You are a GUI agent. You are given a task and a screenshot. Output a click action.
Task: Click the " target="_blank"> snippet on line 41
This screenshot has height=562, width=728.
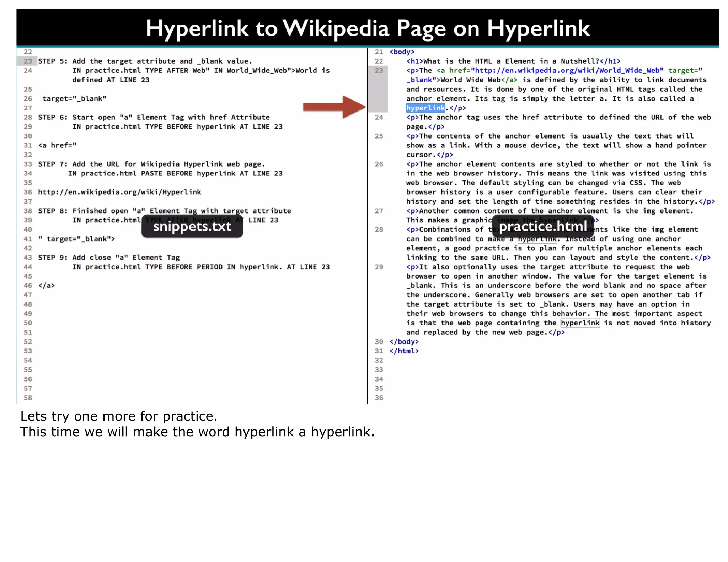point(76,239)
